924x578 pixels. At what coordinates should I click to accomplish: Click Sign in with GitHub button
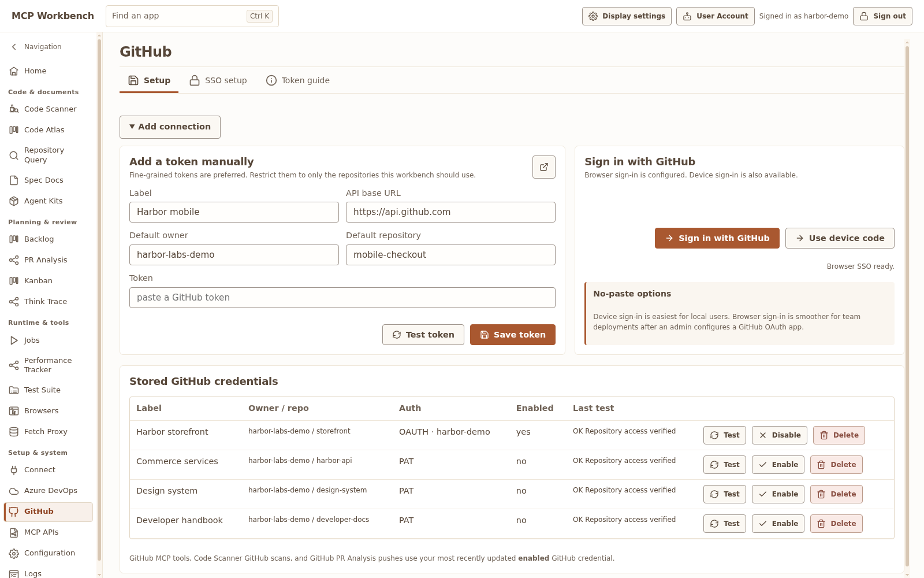pos(717,238)
